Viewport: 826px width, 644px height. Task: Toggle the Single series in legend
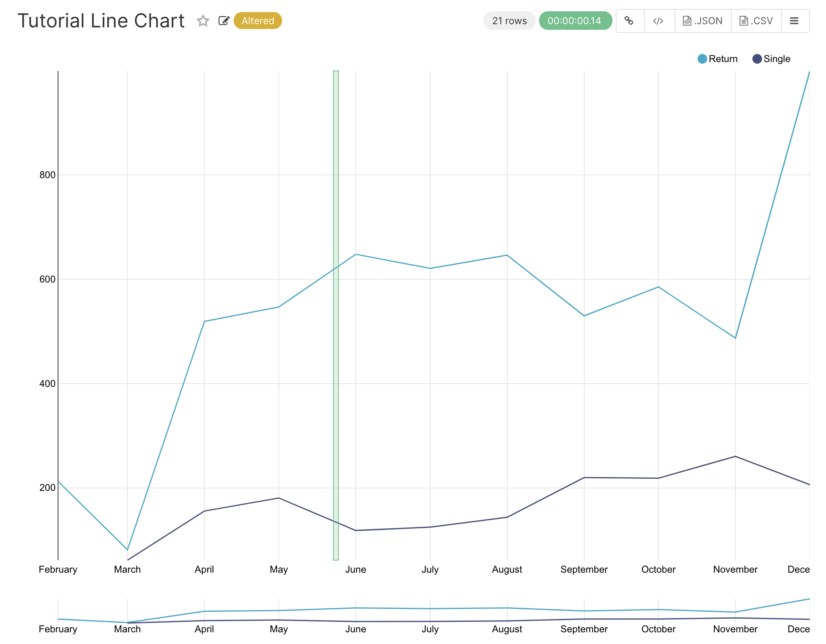point(776,59)
